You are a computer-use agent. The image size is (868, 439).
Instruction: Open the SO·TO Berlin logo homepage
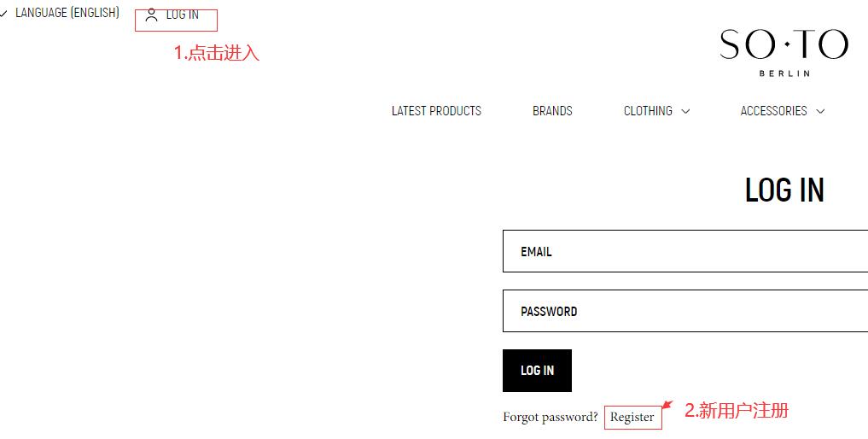point(784,53)
